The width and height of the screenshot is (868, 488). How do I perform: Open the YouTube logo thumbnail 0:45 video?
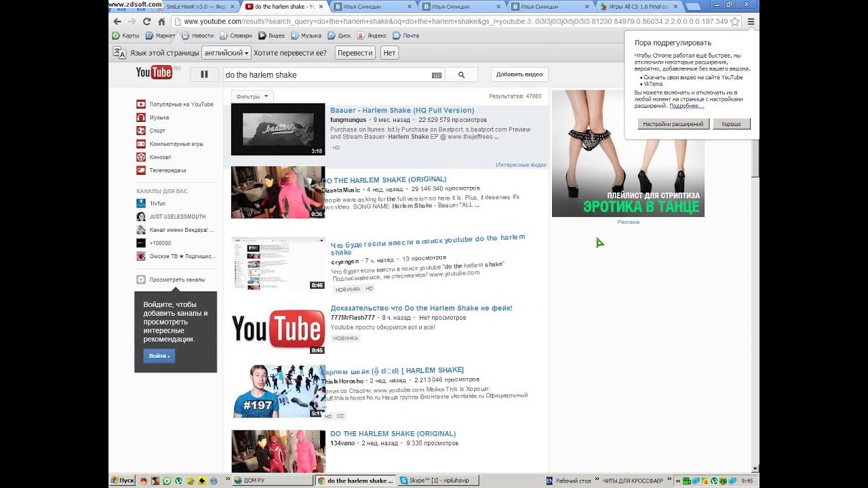(278, 329)
